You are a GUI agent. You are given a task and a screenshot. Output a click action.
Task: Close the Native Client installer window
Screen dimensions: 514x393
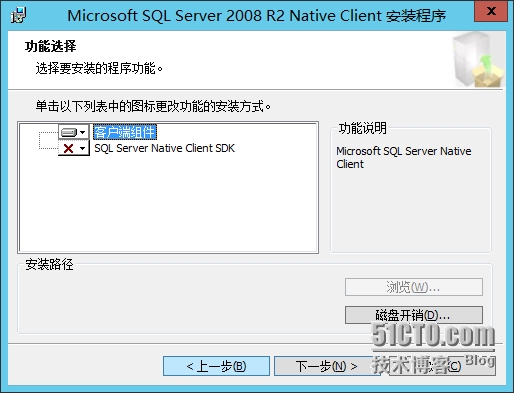tap(491, 11)
